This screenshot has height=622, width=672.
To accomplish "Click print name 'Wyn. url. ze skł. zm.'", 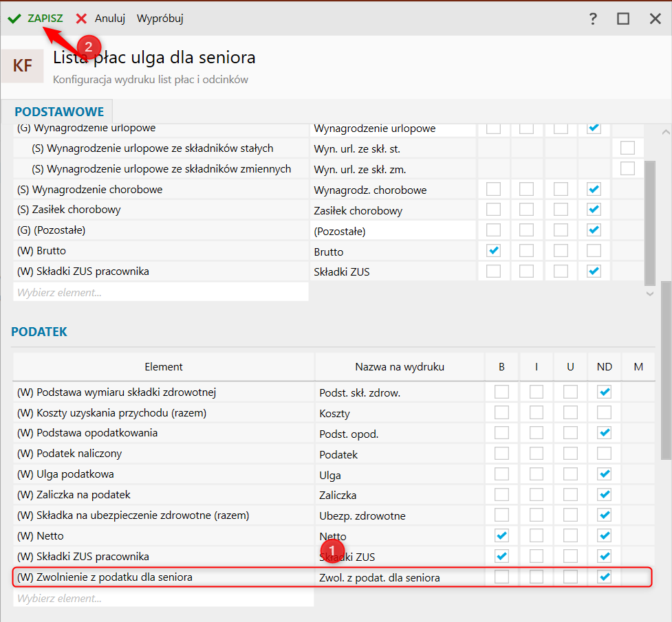I will coord(360,170).
